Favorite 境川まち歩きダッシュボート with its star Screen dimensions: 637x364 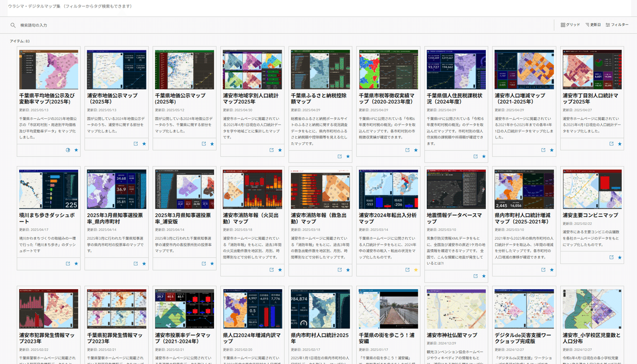[76, 263]
